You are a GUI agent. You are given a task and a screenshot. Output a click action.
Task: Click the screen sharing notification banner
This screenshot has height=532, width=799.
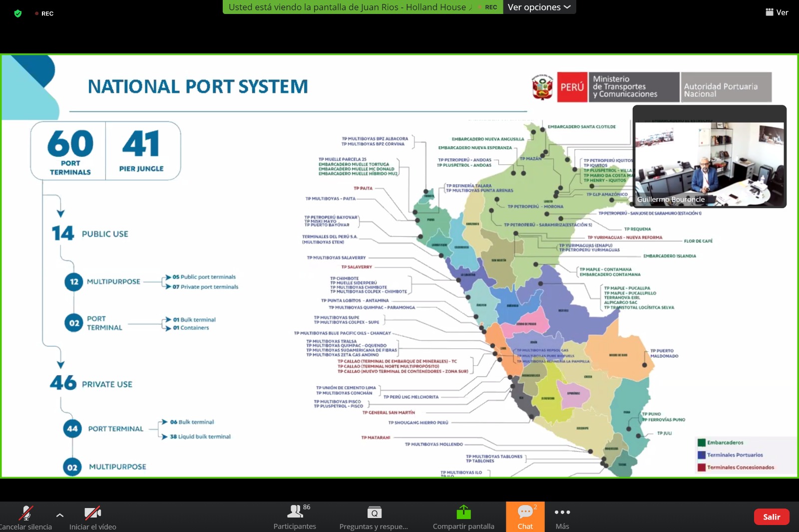(x=363, y=7)
